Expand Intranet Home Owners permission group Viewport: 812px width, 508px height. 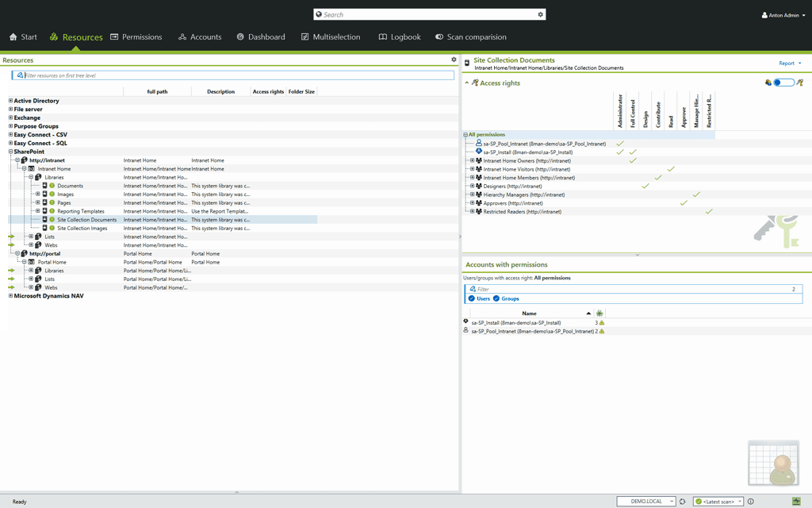[x=472, y=160]
